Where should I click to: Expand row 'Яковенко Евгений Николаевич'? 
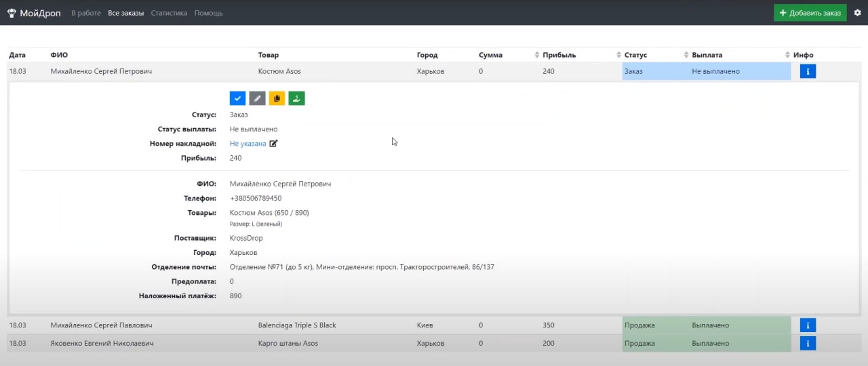102,343
